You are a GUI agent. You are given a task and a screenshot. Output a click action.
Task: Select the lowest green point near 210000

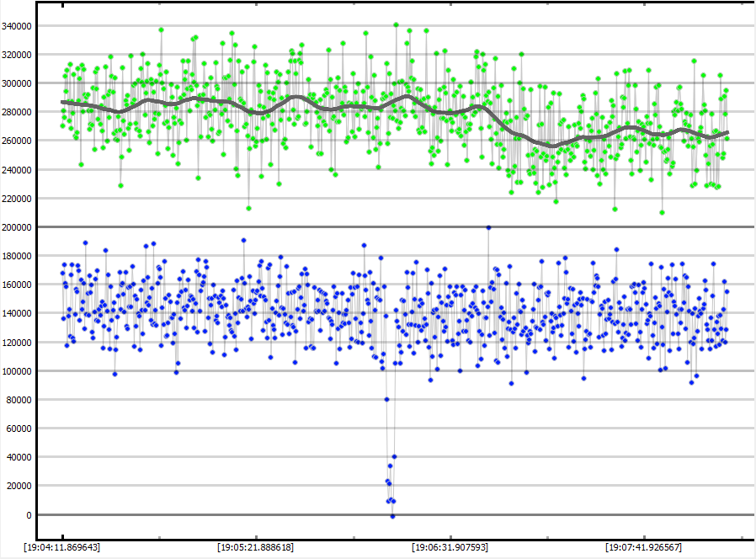663,212
